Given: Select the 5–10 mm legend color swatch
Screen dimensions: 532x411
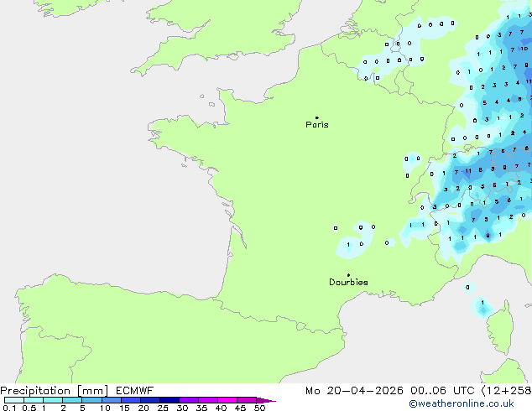Looking at the screenshot, I should [x=93, y=400].
